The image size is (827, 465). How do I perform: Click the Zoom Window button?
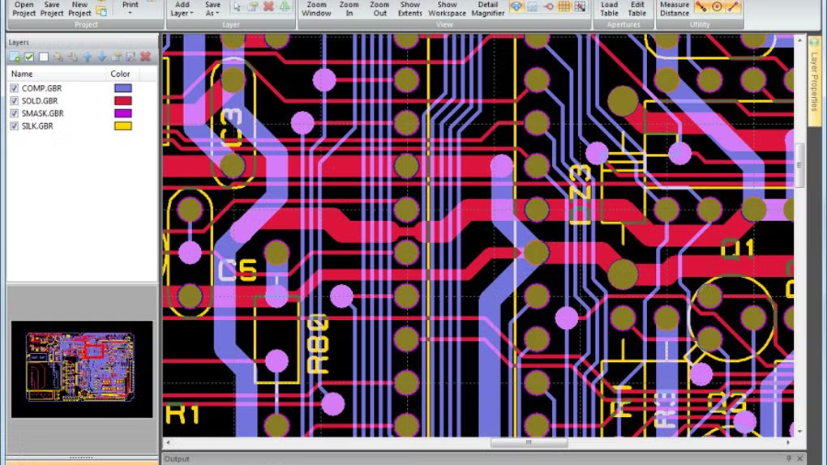point(316,9)
